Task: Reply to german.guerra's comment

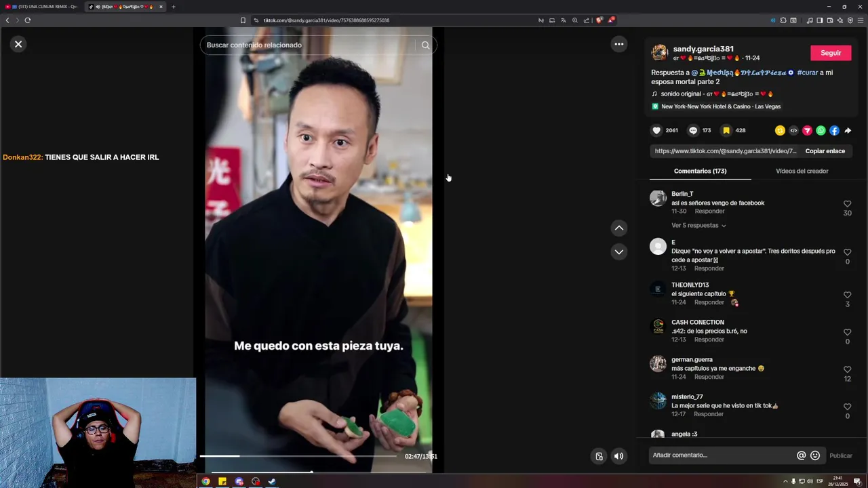Action: 709,377
